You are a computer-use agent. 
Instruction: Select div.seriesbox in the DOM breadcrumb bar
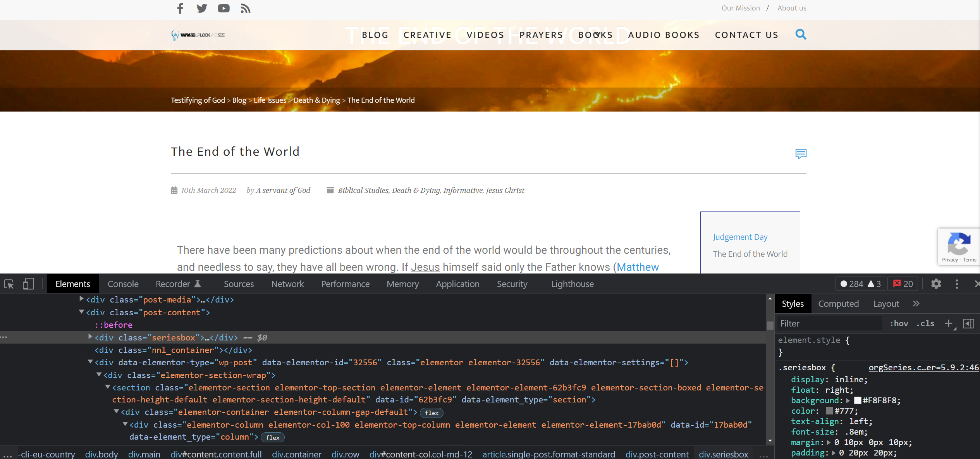724,454
